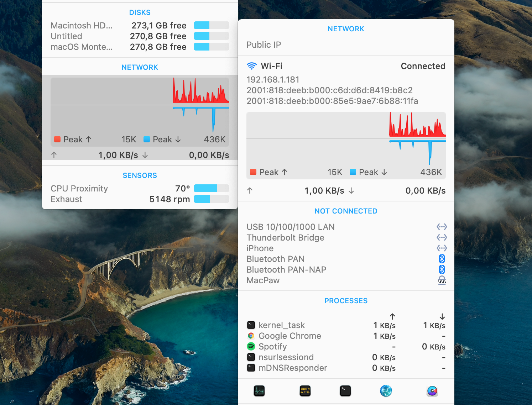532x405 pixels.
Task: Open the Network Utility globe icon
Action: tap(386, 391)
